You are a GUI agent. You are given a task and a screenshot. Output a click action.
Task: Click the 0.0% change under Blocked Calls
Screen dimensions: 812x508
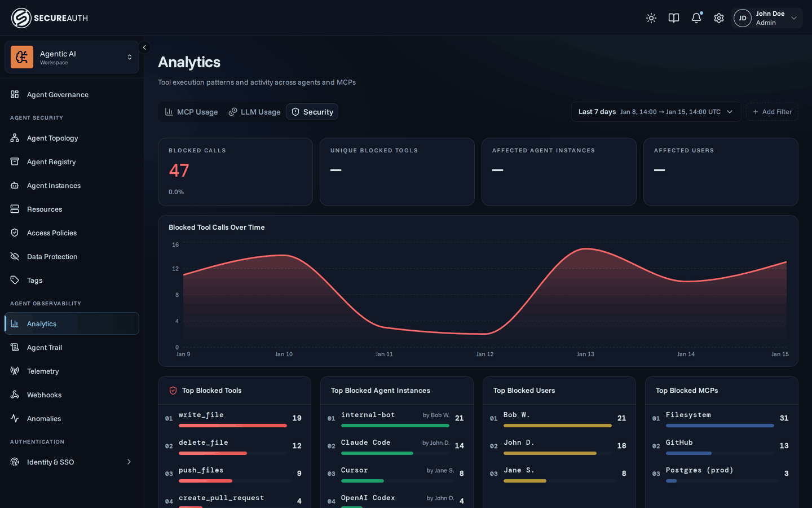click(x=176, y=192)
